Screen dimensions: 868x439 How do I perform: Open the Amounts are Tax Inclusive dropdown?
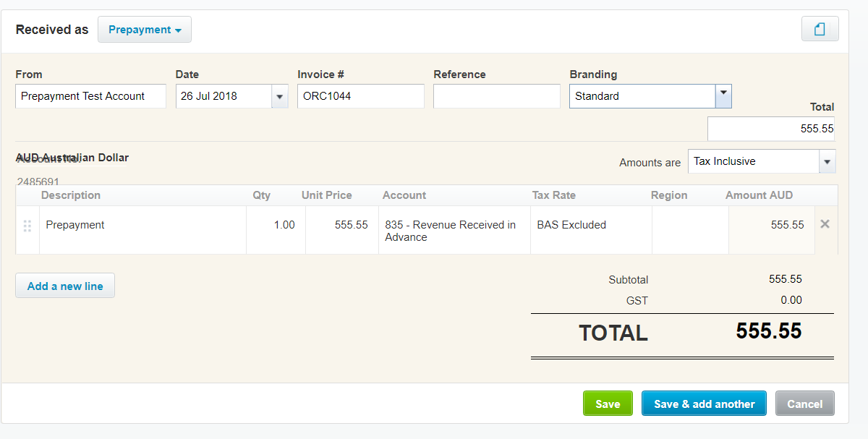[x=827, y=161]
